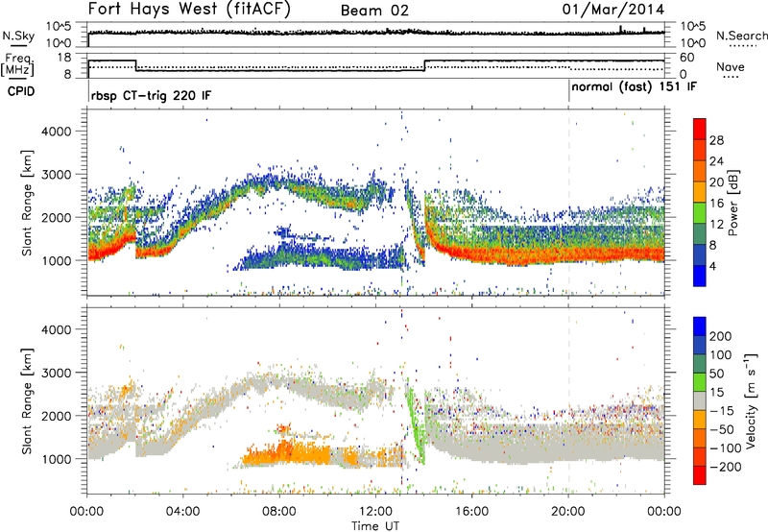Select the 'rbsp CT-trig 220 IF' text
Image resolution: width=768 pixels, height=532 pixels.
151,95
